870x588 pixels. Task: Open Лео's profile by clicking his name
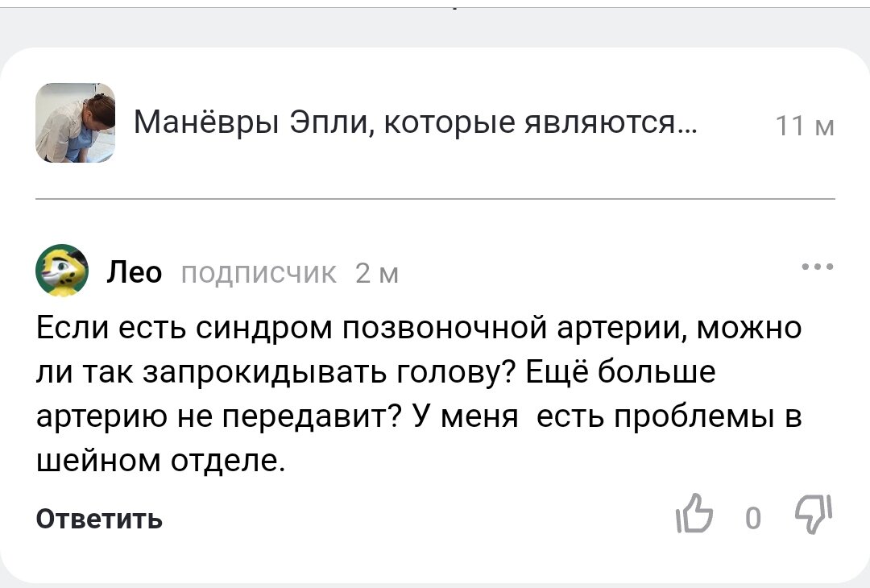[x=133, y=272]
